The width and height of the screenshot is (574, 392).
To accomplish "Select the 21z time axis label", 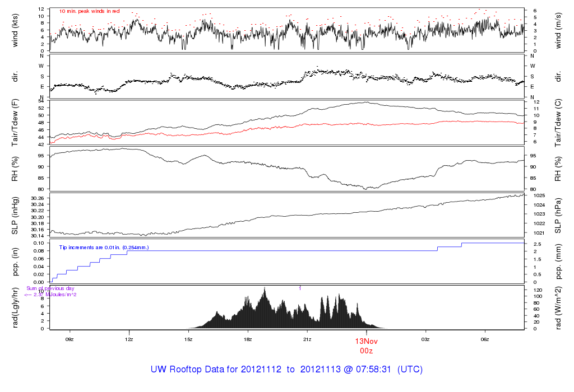I will [307, 339].
